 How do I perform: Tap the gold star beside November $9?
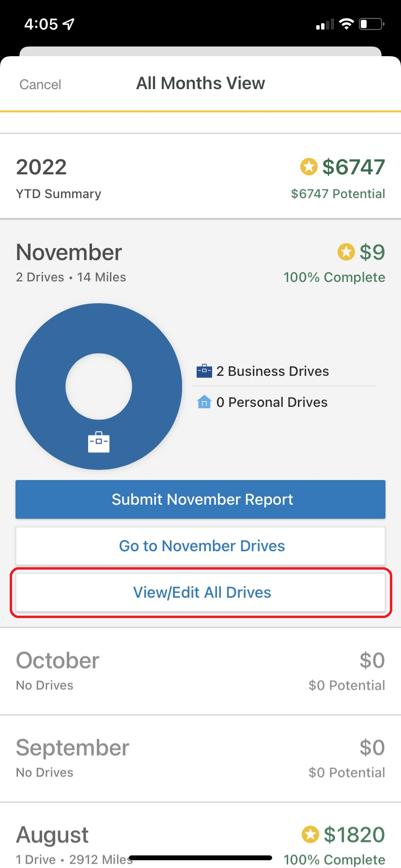[x=346, y=252]
